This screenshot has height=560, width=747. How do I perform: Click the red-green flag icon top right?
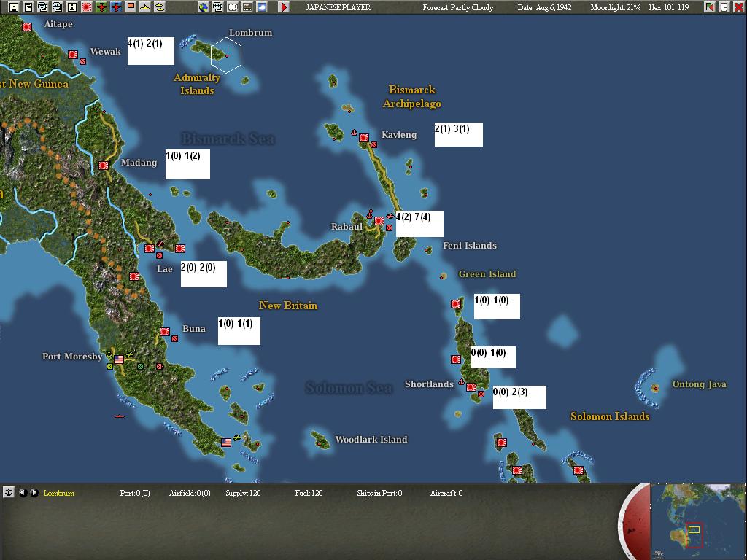tap(709, 7)
